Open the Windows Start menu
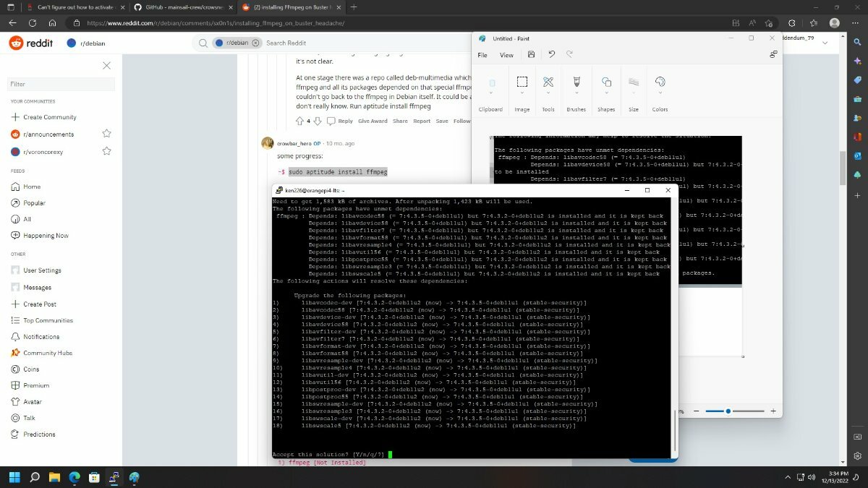 pyautogui.click(x=14, y=477)
